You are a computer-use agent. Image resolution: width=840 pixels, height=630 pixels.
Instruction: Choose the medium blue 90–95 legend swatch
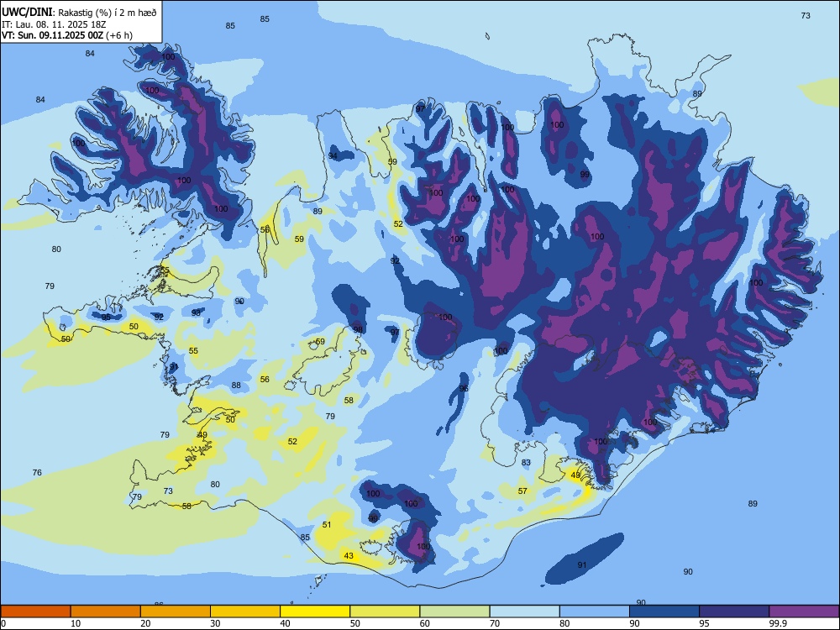[x=664, y=612]
